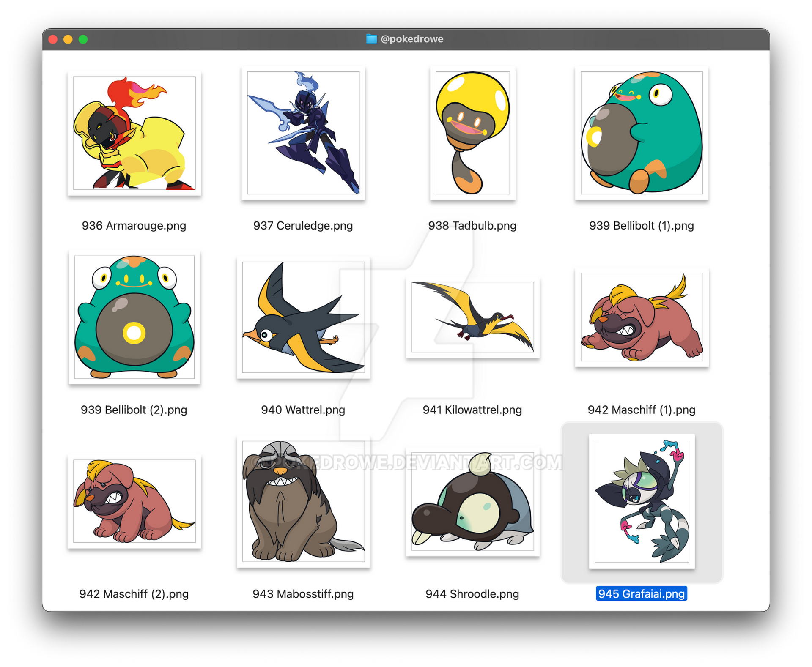
Task: Click the file name '939 Bellibolt (1).png'
Action: coord(642,226)
